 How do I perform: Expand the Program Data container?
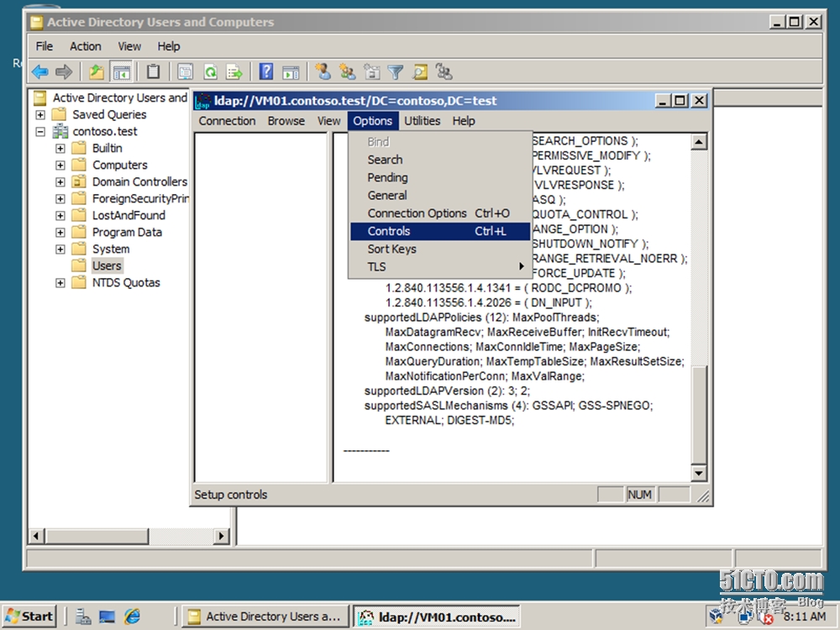point(60,233)
